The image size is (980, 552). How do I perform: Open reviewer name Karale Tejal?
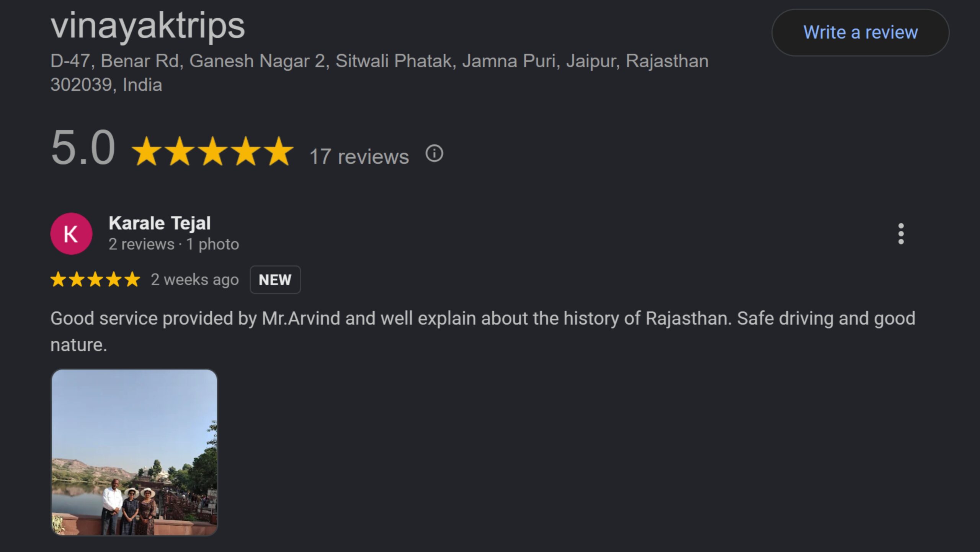(160, 223)
